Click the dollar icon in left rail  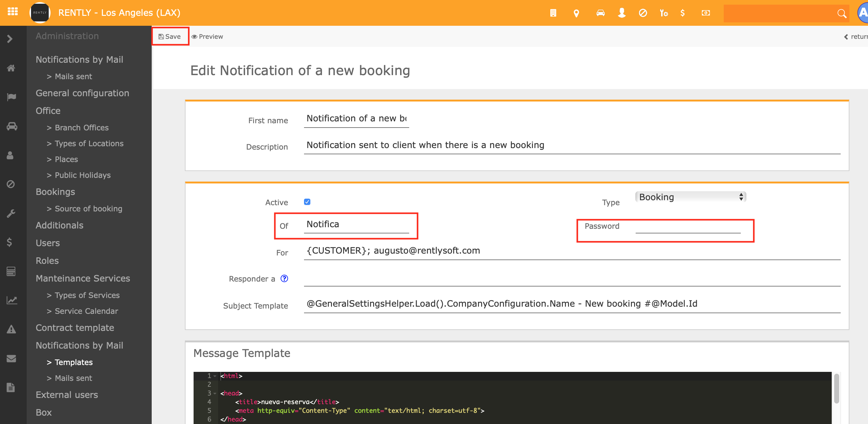(9, 242)
